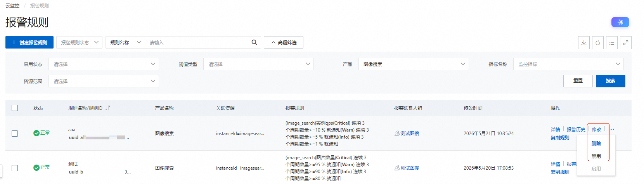Choose 禁用 in the actions menu

596,156
